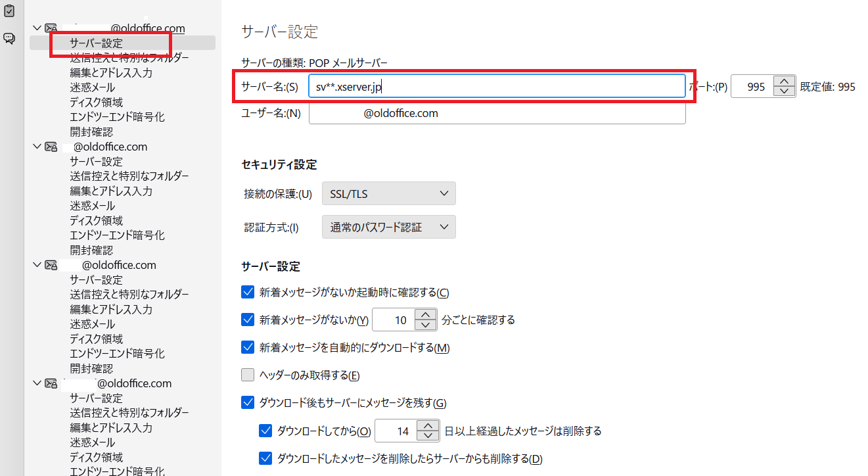Click the ユーザー名 input field

point(497,113)
